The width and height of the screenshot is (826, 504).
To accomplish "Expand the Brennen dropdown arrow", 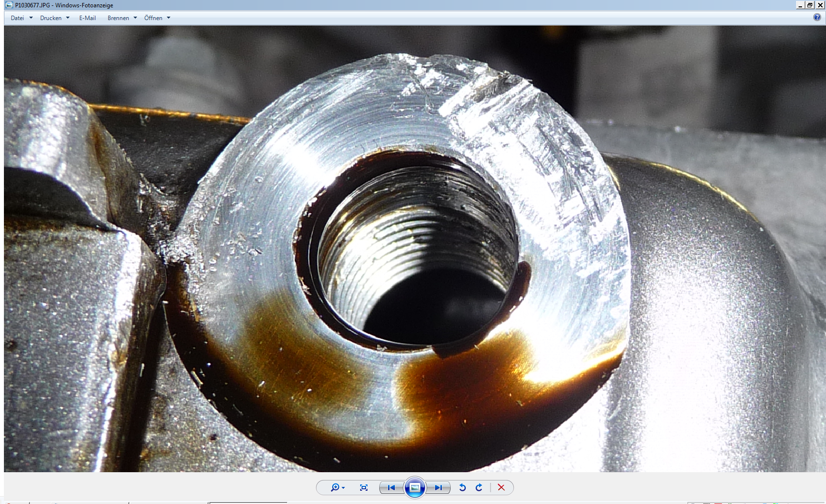I will click(136, 18).
